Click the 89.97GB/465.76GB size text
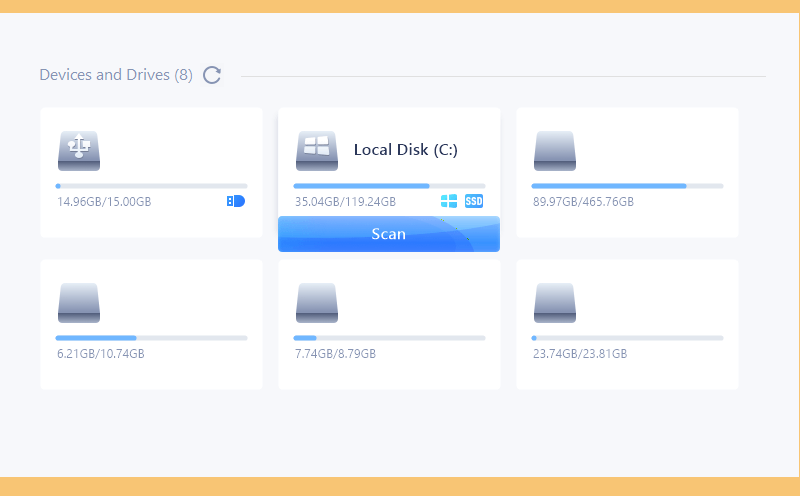 coord(583,202)
